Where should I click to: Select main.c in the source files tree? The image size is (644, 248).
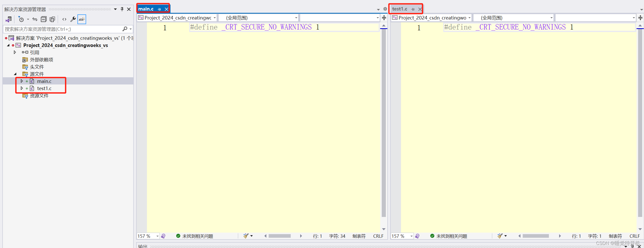44,81
